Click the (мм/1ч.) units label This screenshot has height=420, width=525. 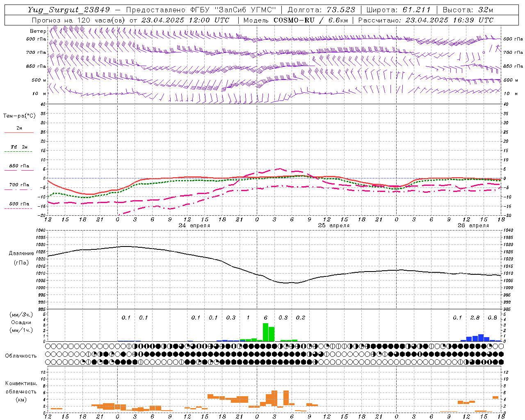[x=21, y=330]
